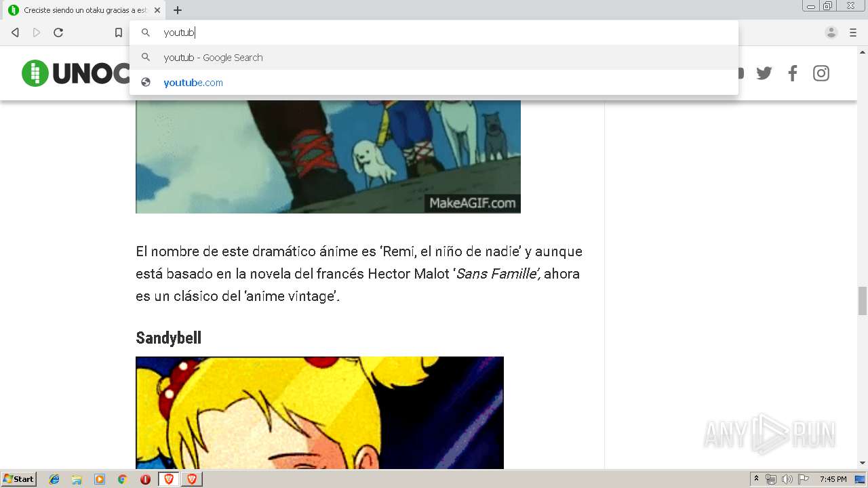Choose the 'youtub - Google Search' suggestion
This screenshot has height=488, width=868.
(434, 58)
